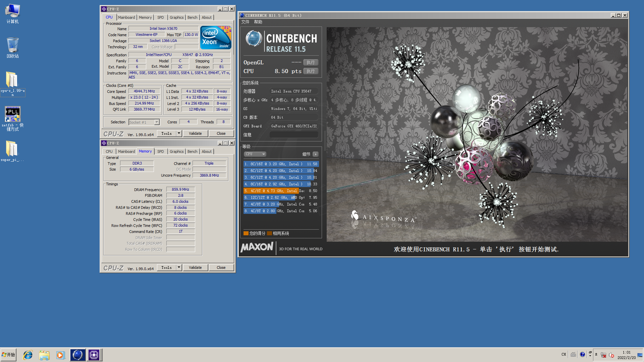Select highlighted row 5 4C/8T @ 4.73 GHz
The height and width of the screenshot is (362, 644).
click(281, 191)
